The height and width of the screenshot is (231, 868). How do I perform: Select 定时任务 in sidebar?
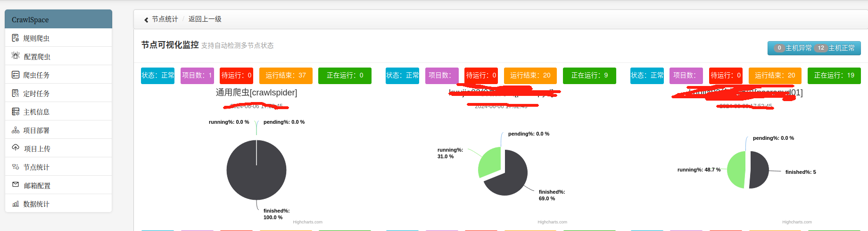58,93
